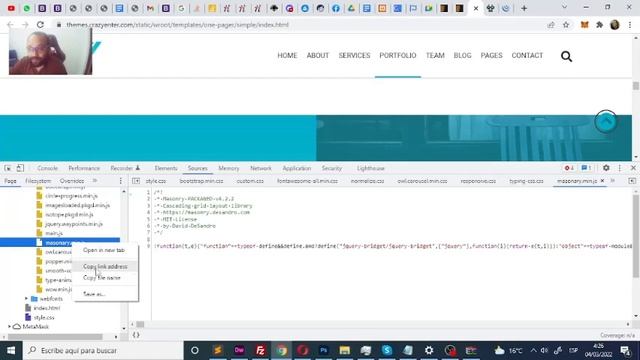Go back with the browser back arrow
This screenshot has width=640, height=360.
pyautogui.click(x=10, y=25)
